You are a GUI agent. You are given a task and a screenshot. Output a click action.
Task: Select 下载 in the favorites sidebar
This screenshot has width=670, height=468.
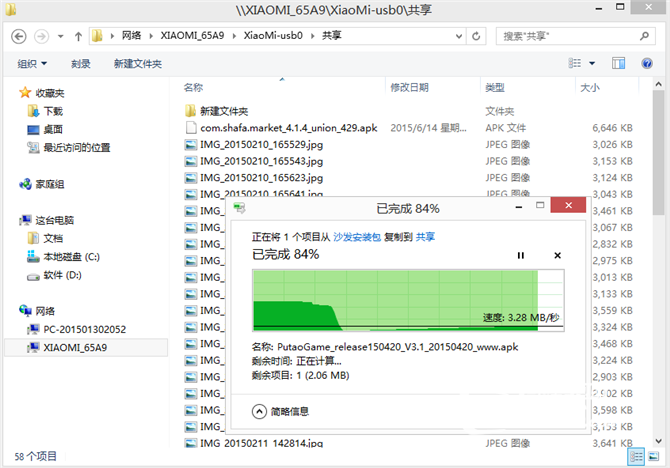(x=53, y=111)
